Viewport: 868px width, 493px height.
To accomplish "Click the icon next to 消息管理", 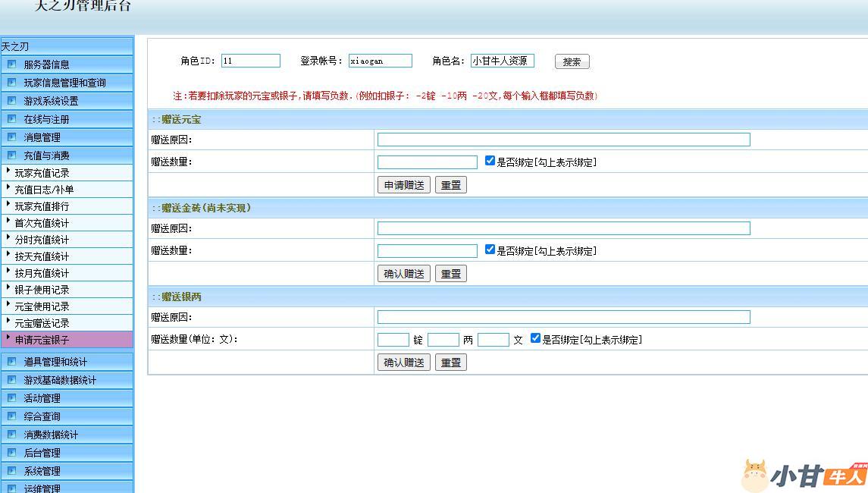I will [11, 137].
